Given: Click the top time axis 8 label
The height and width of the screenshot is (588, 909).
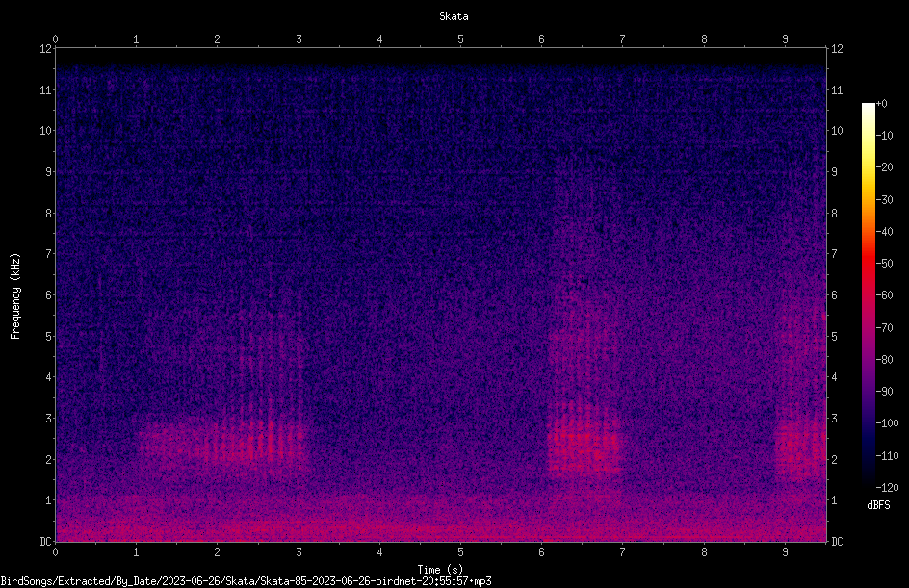Looking at the screenshot, I should pyautogui.click(x=704, y=39).
